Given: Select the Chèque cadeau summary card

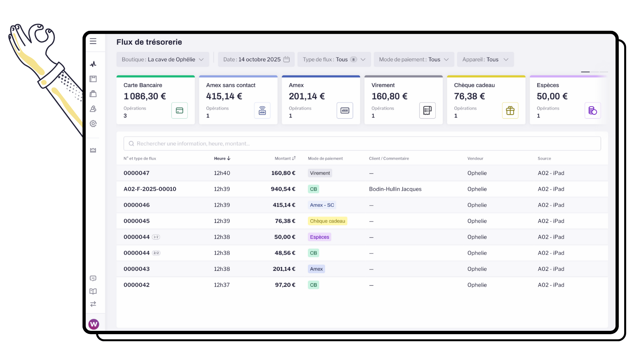Looking at the screenshot, I should [486, 100].
